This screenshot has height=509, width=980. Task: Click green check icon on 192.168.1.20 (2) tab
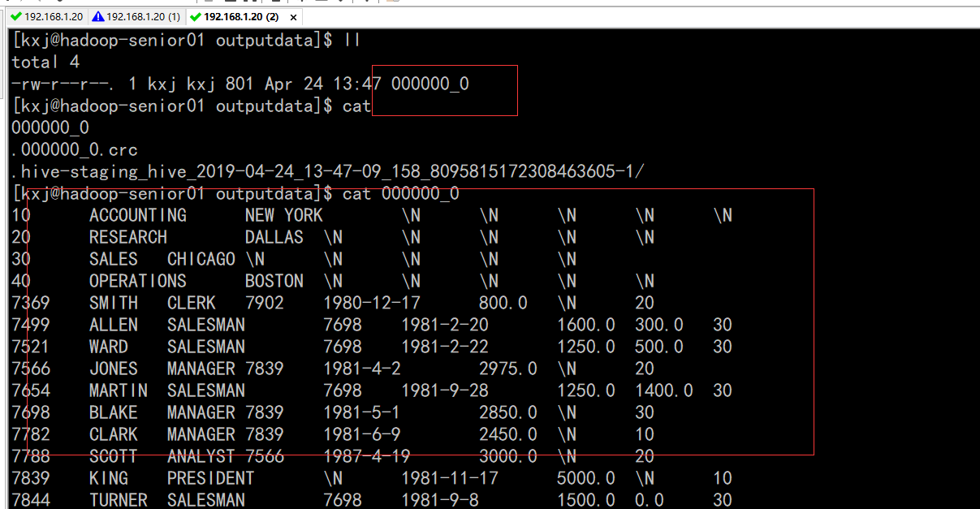196,16
